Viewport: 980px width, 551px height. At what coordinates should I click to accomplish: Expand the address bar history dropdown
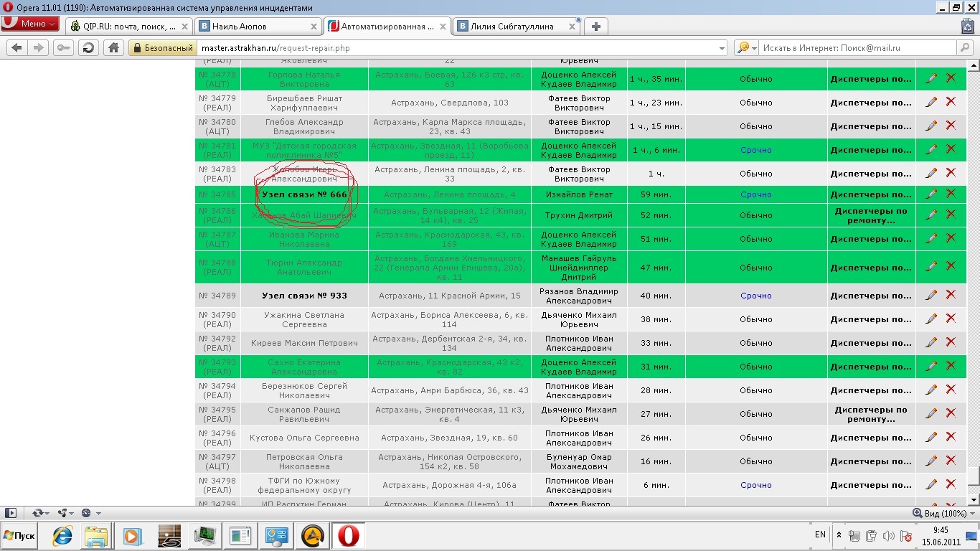(x=722, y=48)
